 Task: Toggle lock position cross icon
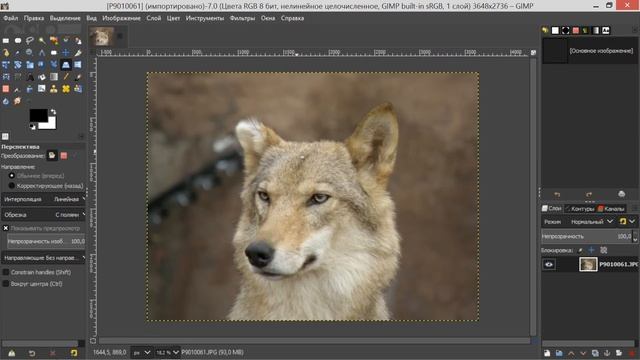(591, 250)
